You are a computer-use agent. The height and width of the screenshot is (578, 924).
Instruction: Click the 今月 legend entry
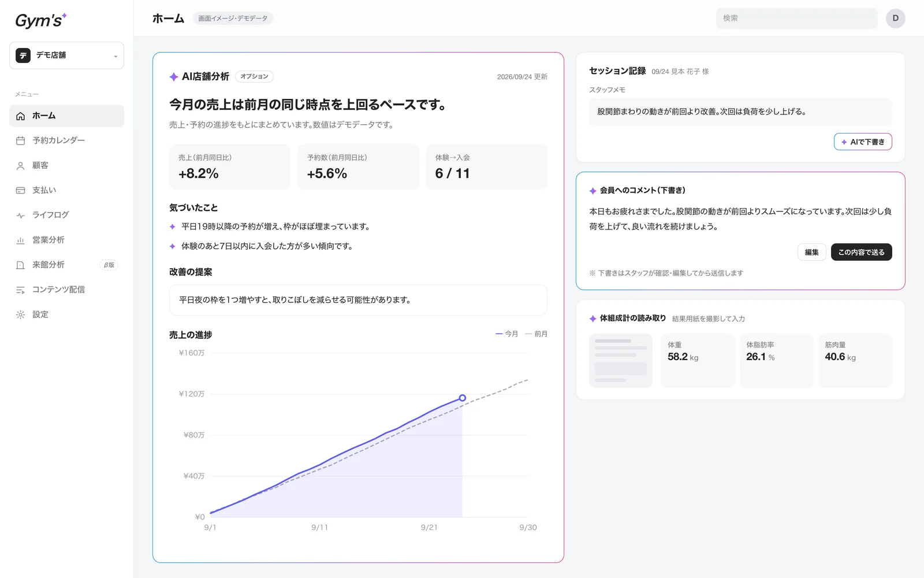pos(506,334)
